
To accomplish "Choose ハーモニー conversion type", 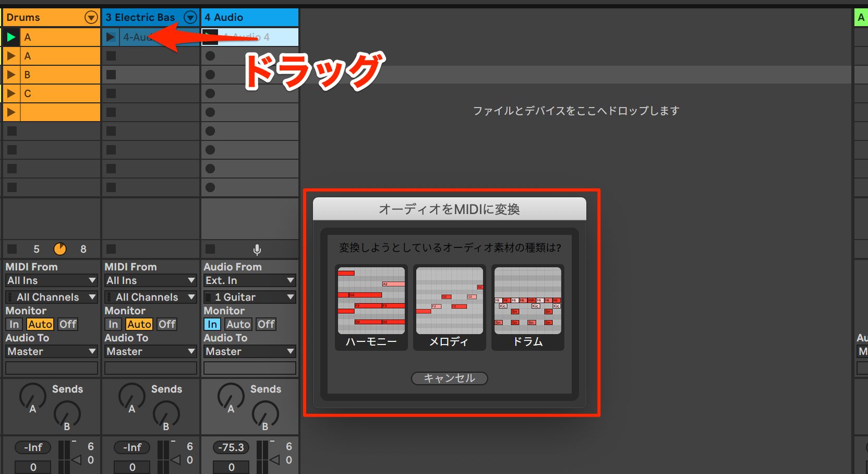I will (x=371, y=307).
